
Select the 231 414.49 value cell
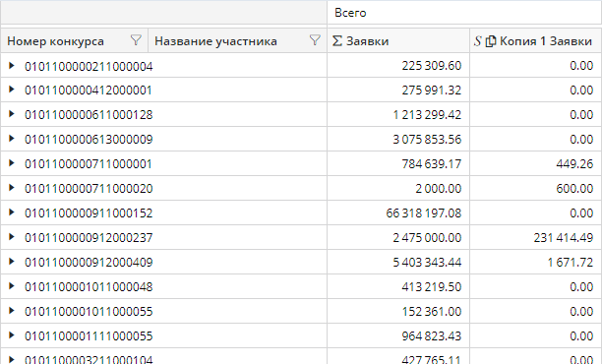(536, 237)
